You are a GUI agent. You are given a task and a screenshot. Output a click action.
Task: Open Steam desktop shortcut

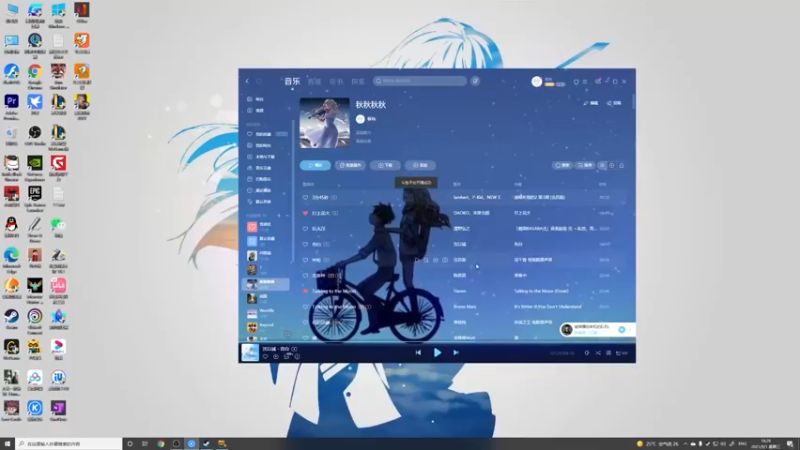coord(11,319)
